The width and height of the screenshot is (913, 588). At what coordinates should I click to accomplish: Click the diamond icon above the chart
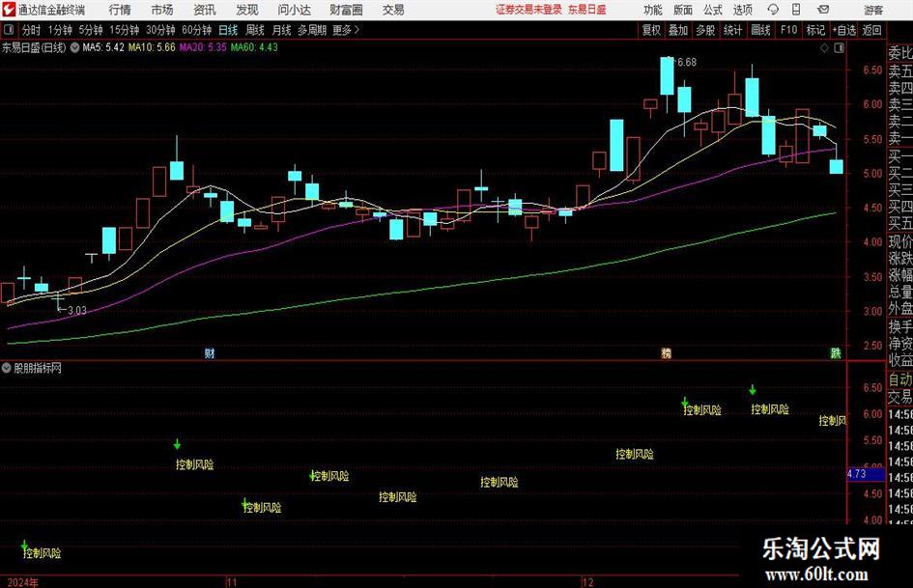click(x=824, y=48)
